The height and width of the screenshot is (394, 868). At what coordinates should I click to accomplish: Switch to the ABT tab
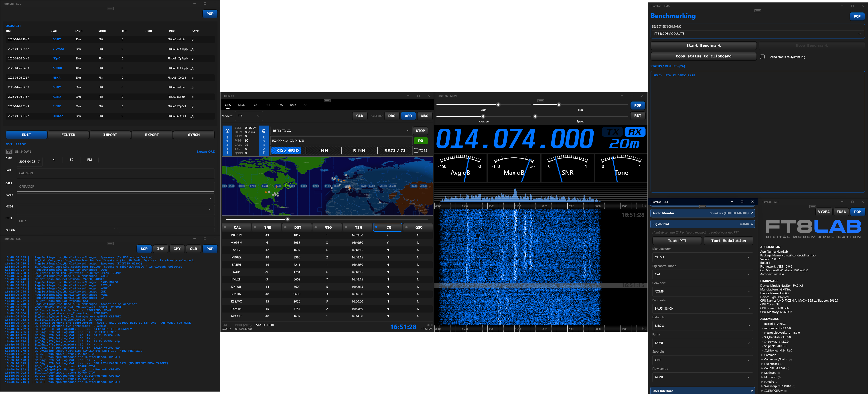point(306,105)
